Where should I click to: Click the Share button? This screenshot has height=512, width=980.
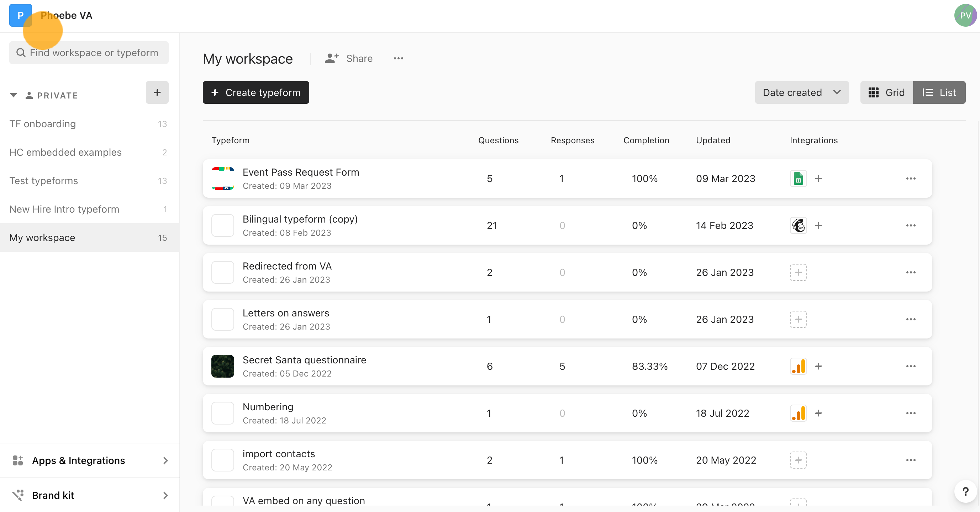(348, 58)
